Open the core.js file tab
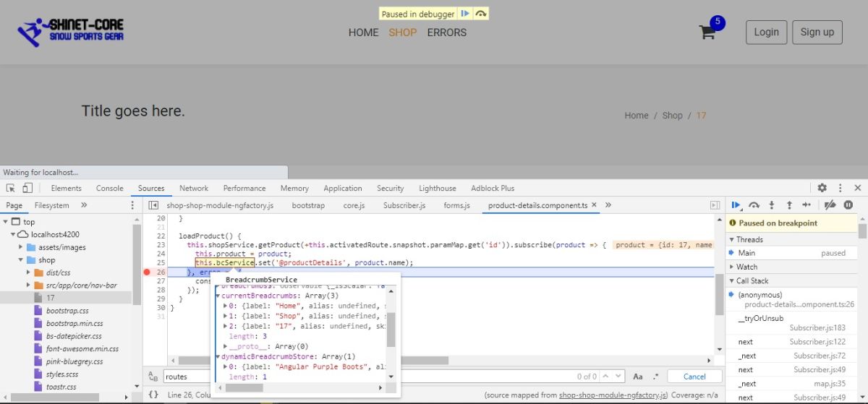The height and width of the screenshot is (404, 868). pos(354,205)
